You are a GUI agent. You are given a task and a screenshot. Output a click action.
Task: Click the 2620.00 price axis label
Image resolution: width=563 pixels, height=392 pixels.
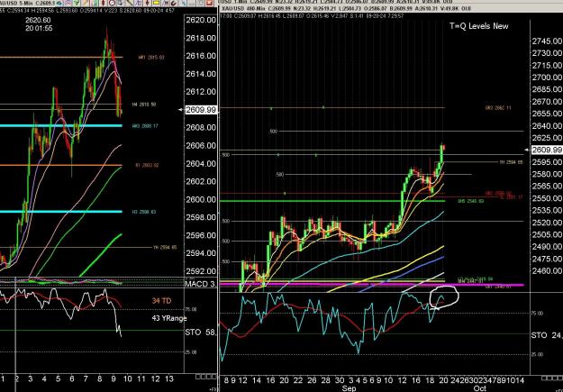click(x=201, y=20)
